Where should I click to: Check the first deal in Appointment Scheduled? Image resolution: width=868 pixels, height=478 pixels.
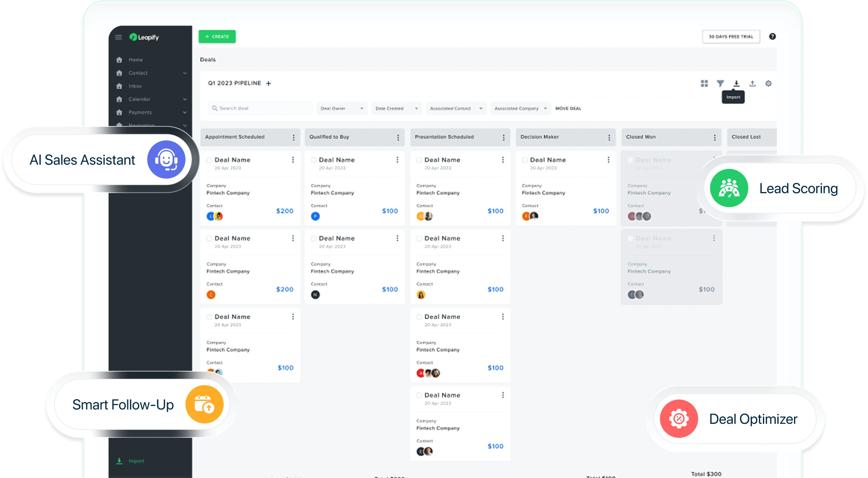tap(209, 159)
